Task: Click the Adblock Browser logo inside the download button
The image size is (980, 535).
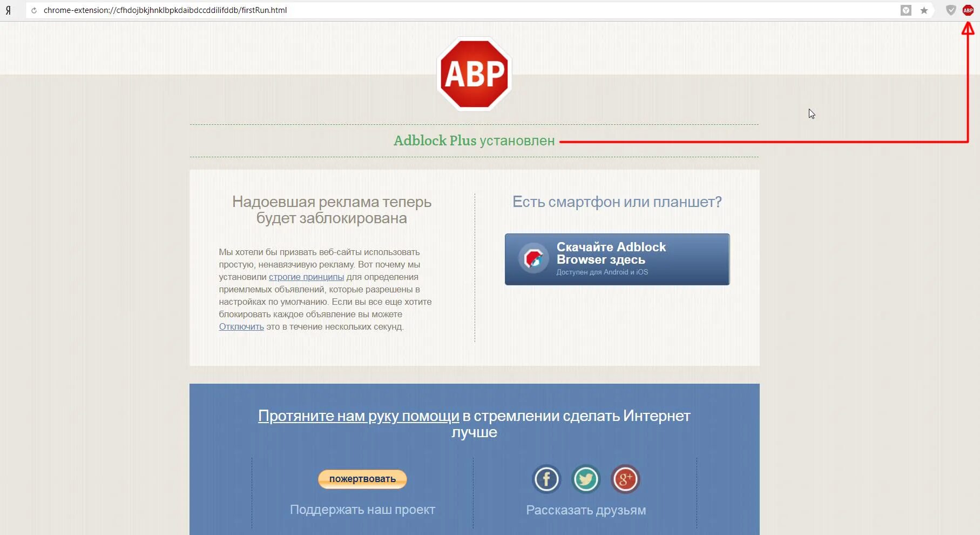Action: 533,258
